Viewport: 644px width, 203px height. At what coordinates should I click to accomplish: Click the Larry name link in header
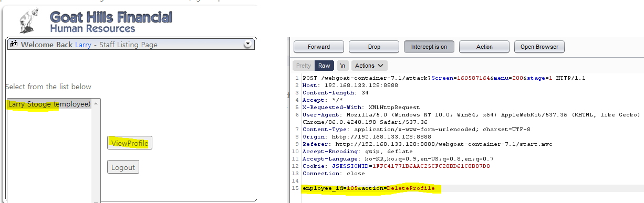pyautogui.click(x=83, y=45)
